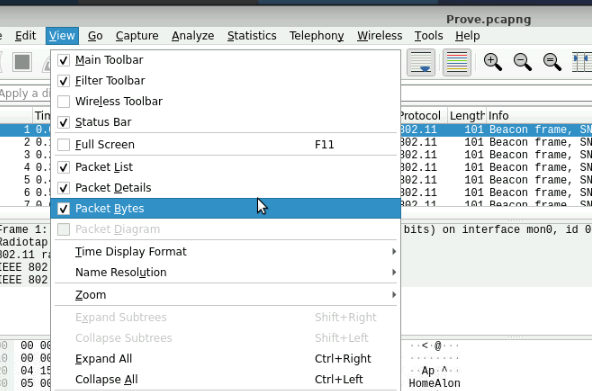Choose Collapse All from View menu
The height and width of the screenshot is (391, 592).
coord(225,379)
